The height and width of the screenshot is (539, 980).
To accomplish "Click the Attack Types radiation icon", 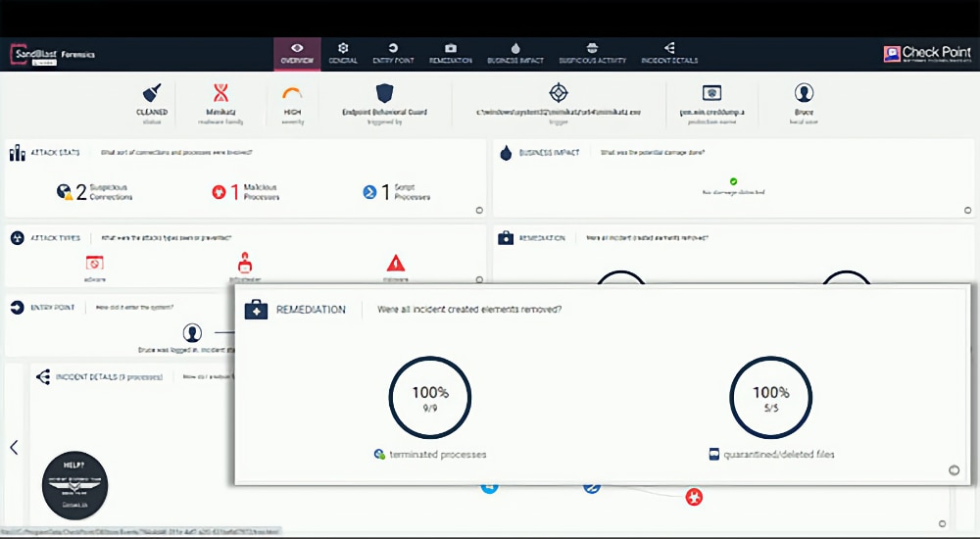I will [18, 238].
